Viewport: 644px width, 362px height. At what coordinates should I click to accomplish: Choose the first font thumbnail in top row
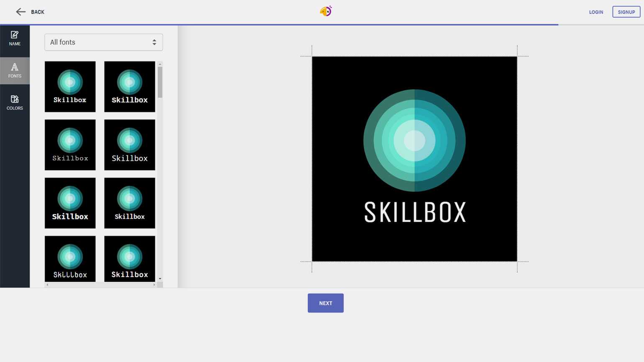70,87
